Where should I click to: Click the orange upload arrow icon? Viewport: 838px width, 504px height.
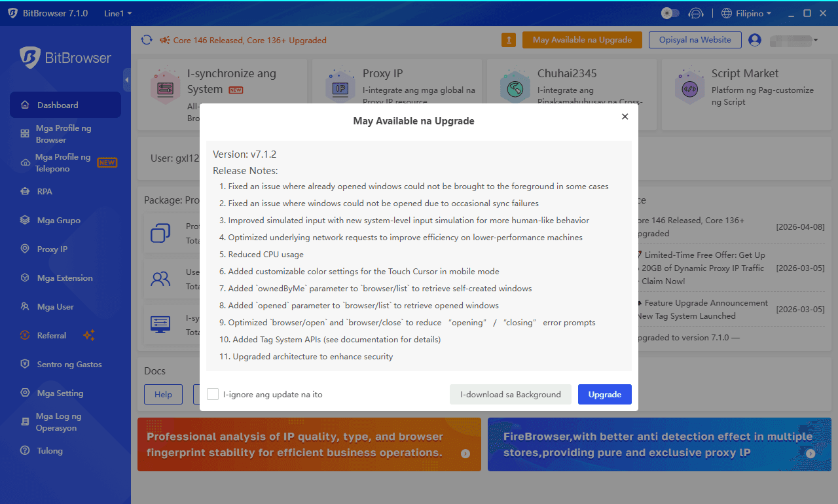(509, 40)
